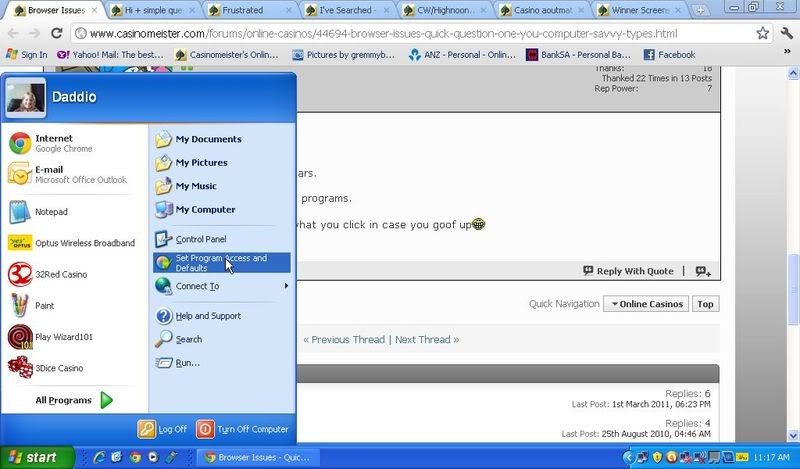The height and width of the screenshot is (469, 800).
Task: Click page scrollbar up arrow
Action: [x=793, y=73]
